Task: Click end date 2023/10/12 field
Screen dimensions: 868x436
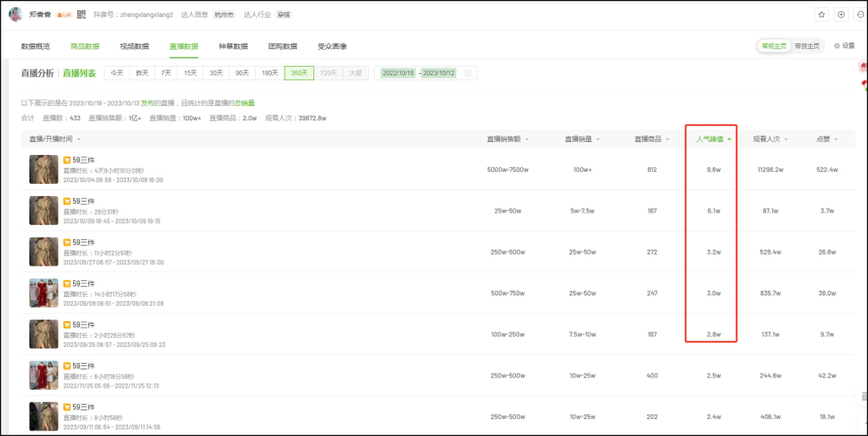Action: 439,73
